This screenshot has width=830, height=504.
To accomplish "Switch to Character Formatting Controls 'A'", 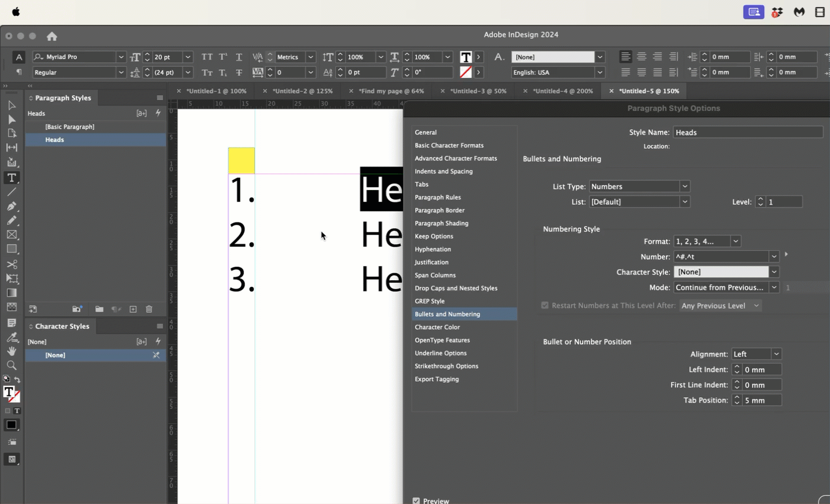I will pos(19,57).
